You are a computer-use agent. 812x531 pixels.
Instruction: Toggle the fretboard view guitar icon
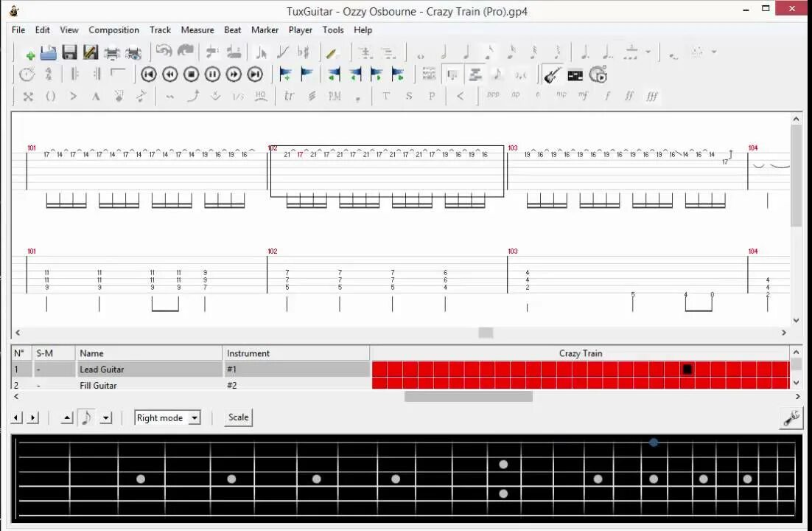(553, 75)
